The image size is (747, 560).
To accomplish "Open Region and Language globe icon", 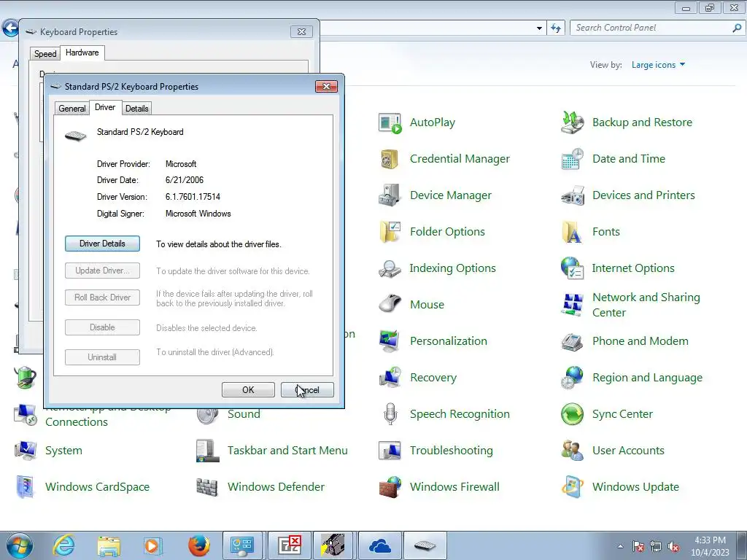I will (572, 378).
